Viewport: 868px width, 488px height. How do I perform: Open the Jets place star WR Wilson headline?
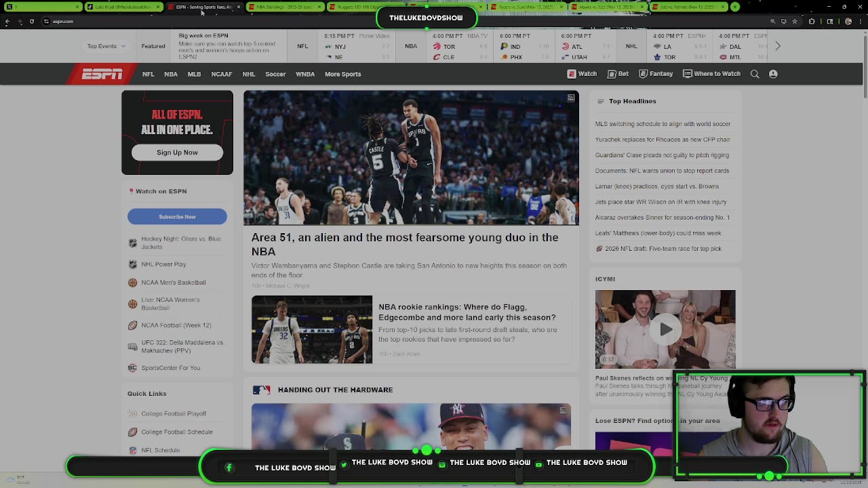point(660,202)
